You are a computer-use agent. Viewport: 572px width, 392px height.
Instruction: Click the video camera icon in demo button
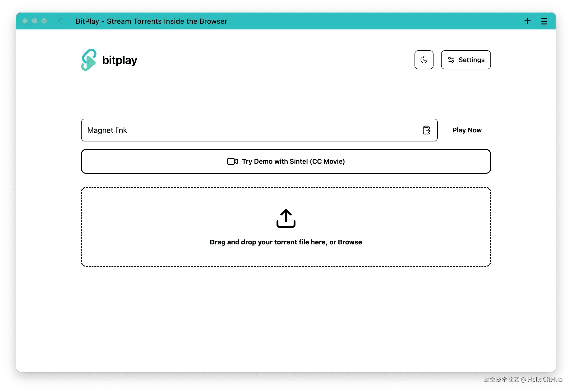click(x=232, y=161)
